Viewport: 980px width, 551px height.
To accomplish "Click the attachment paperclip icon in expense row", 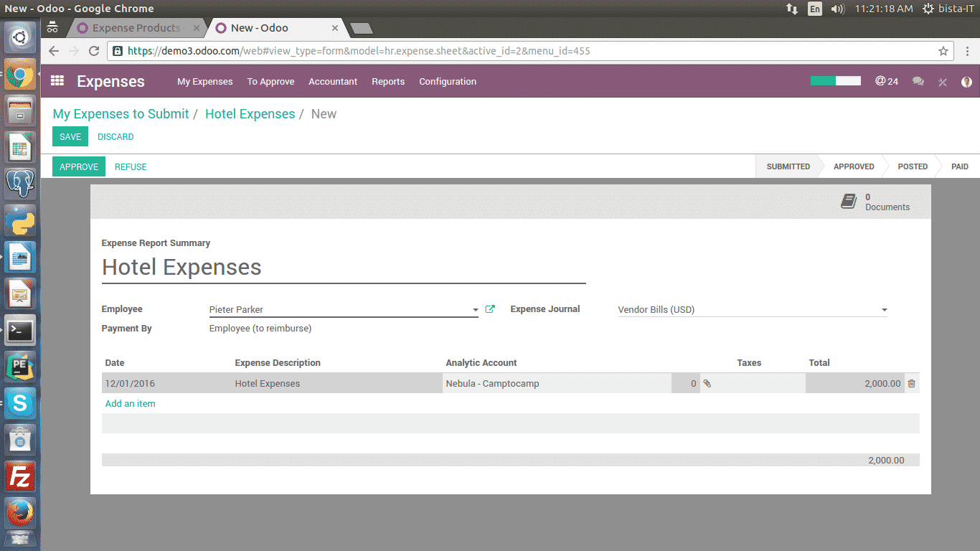I will (x=707, y=384).
